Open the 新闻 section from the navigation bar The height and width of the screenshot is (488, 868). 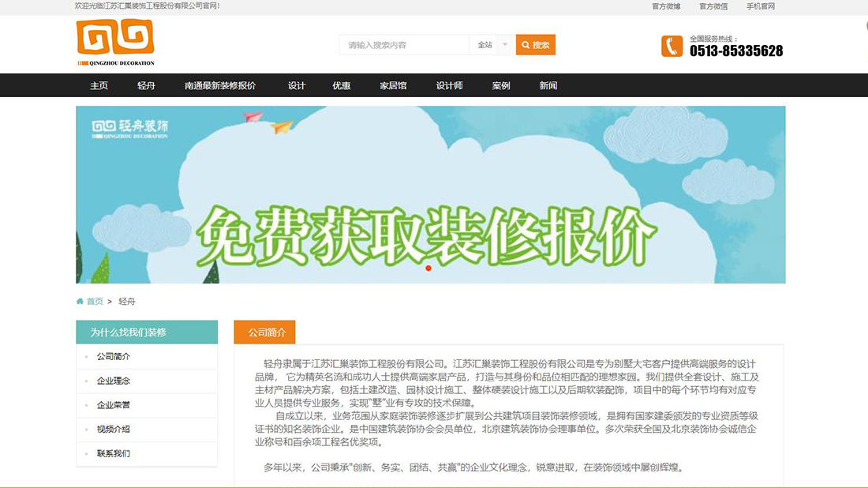547,84
